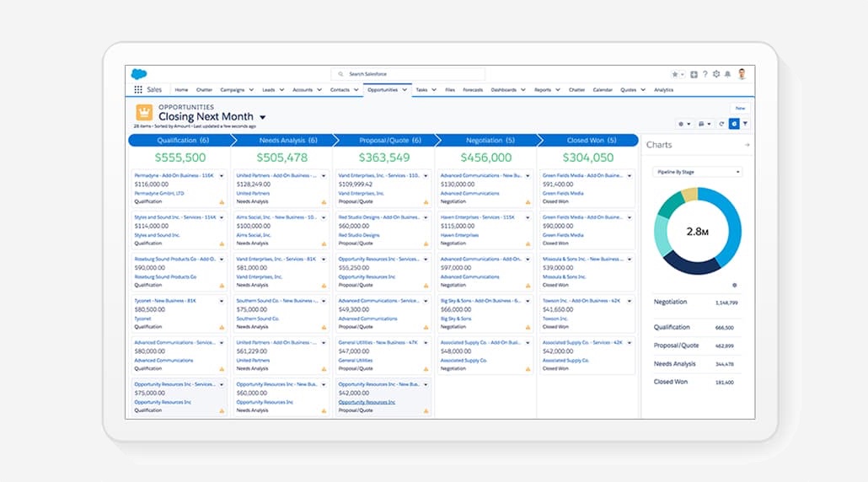Click warning icon on United Partners $128,249 card

(x=324, y=202)
